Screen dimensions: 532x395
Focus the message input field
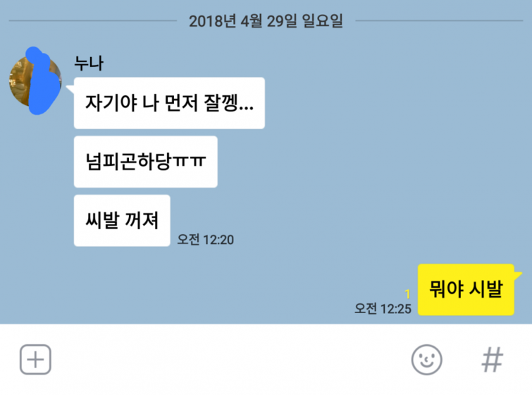(230, 360)
